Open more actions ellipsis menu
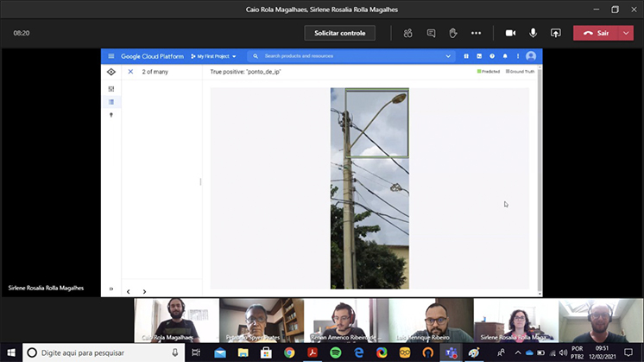The image size is (644, 362). click(x=476, y=33)
